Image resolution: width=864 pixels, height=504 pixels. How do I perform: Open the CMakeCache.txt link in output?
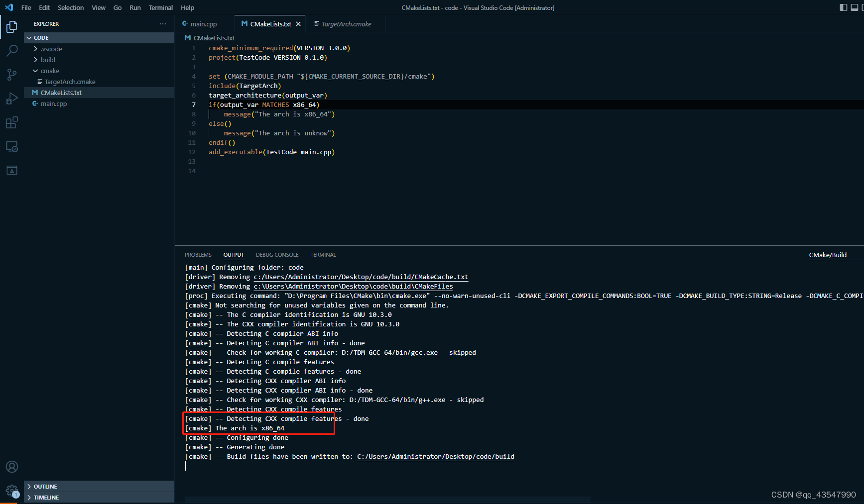pos(361,277)
